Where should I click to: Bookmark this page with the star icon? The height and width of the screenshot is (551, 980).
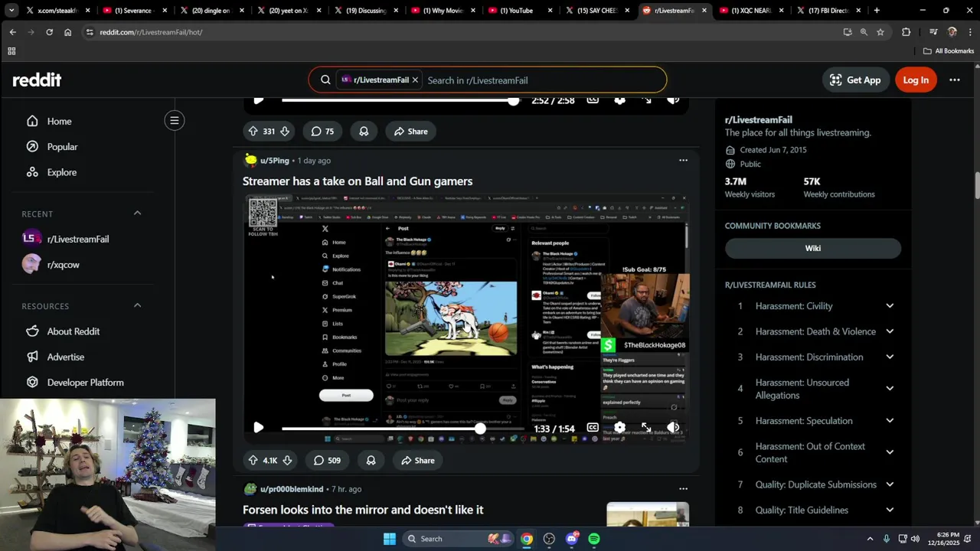(x=880, y=32)
